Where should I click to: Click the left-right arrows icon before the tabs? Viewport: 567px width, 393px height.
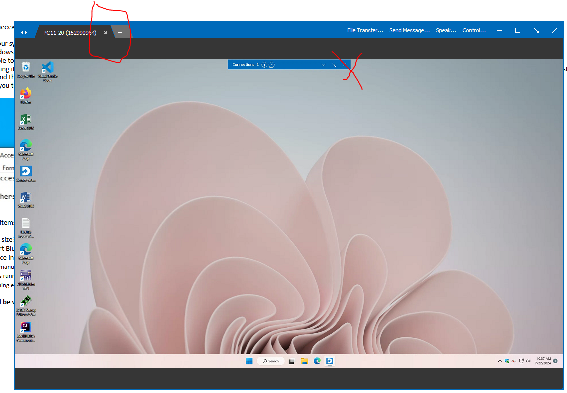[24, 33]
